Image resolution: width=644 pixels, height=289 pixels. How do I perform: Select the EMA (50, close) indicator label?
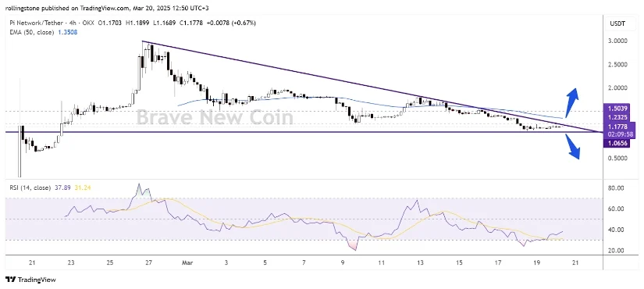[32, 32]
